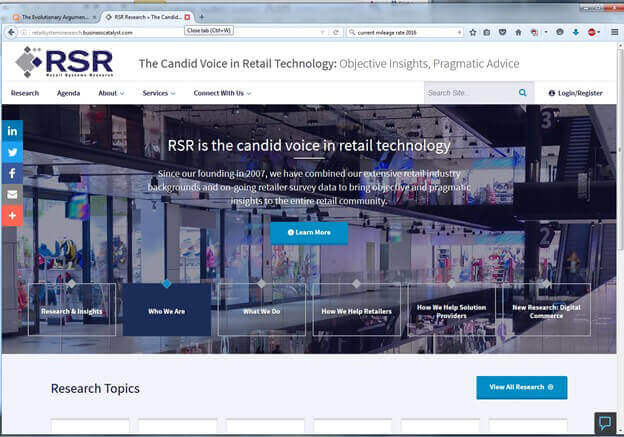Switch to The Evolutionary Argument tab
Screen dimensions: 624x437
tap(54, 17)
